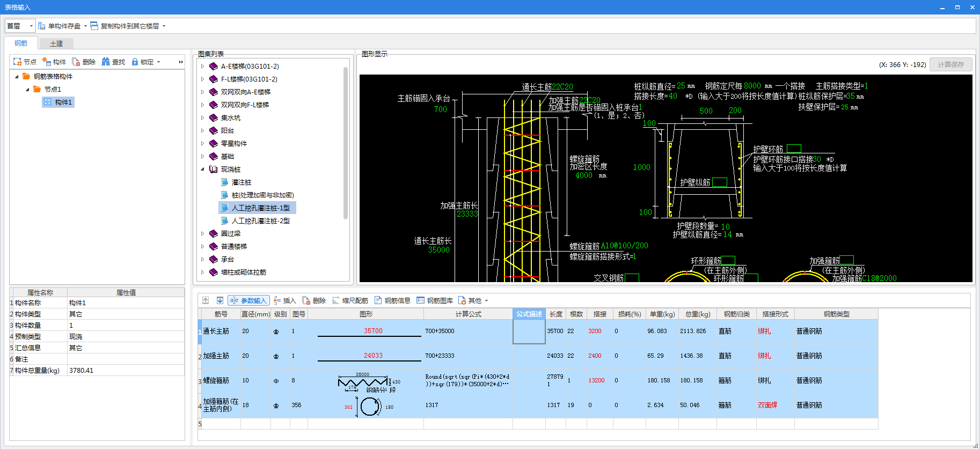
Task: Select 双网双向A-E楼梯 in list
Action: point(245,92)
